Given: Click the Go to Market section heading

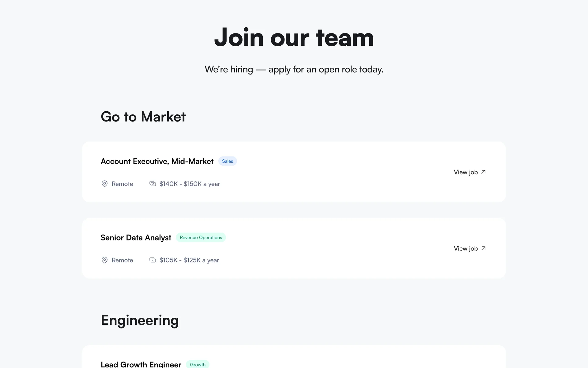Looking at the screenshot, I should coord(143,117).
